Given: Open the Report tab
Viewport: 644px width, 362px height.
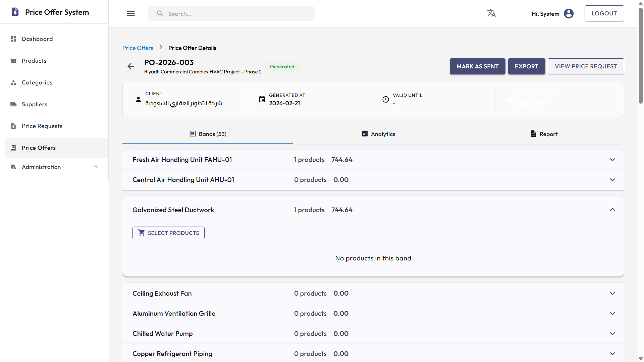Looking at the screenshot, I should click(x=544, y=134).
